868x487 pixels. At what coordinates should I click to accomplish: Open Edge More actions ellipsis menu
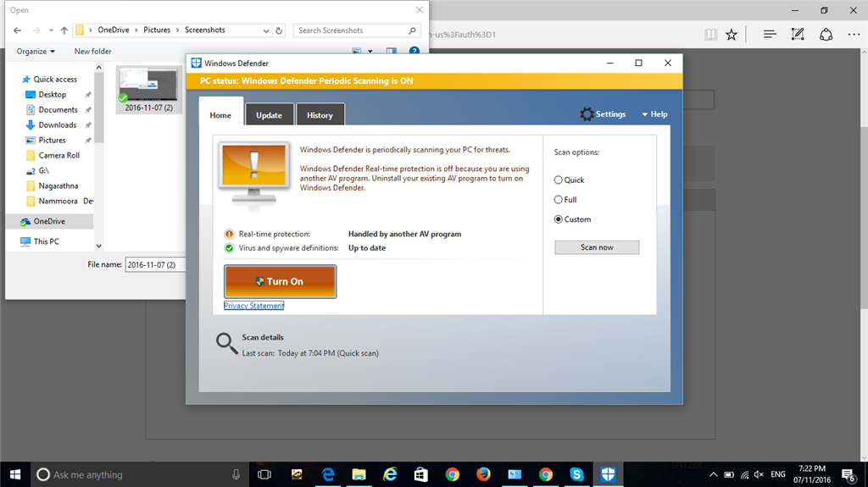tap(854, 35)
